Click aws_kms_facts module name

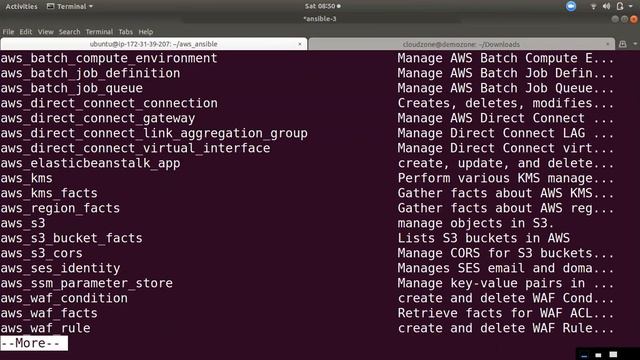coord(49,193)
